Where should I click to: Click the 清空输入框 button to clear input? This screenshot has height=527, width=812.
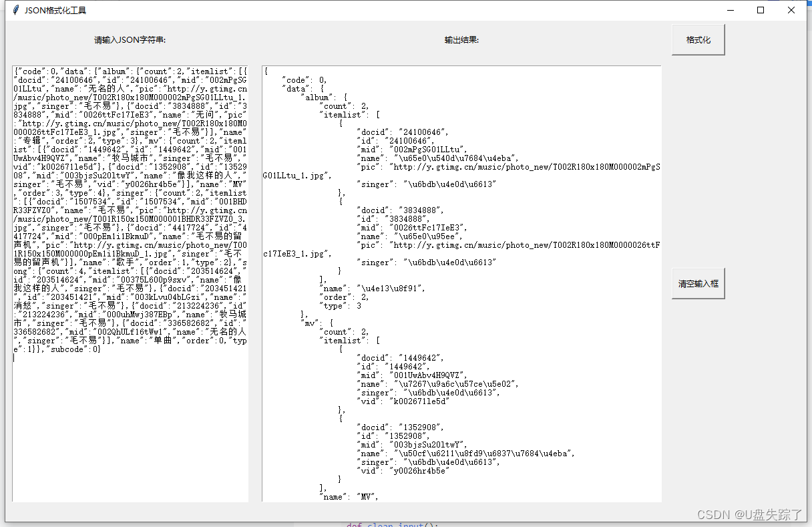point(697,283)
